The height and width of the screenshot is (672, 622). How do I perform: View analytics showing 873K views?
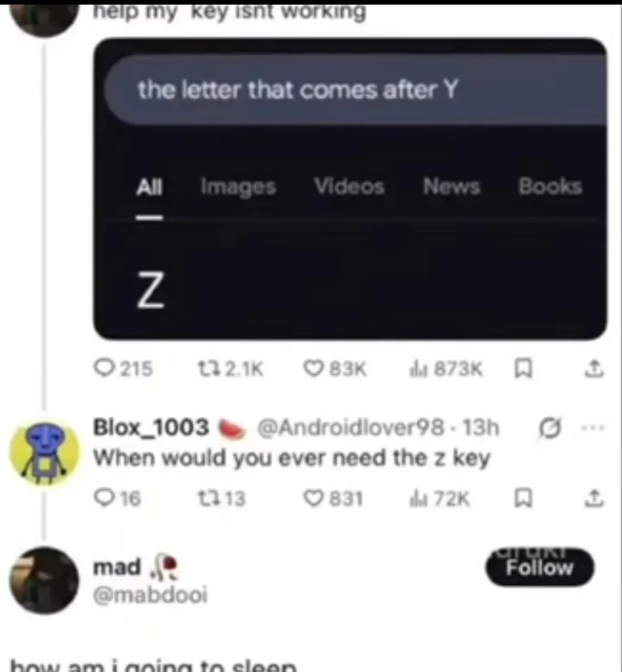click(446, 368)
